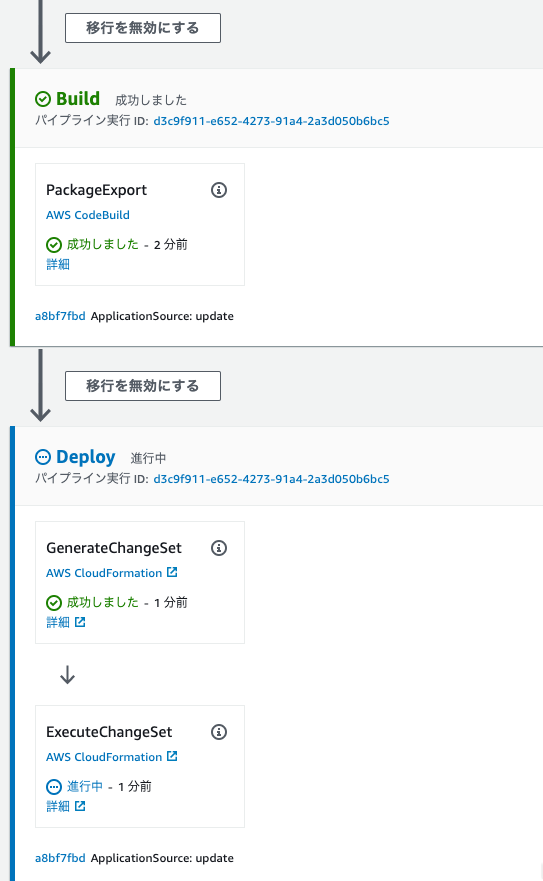Open 詳細 link under PackageExport
This screenshot has height=881, width=543.
coord(58,264)
